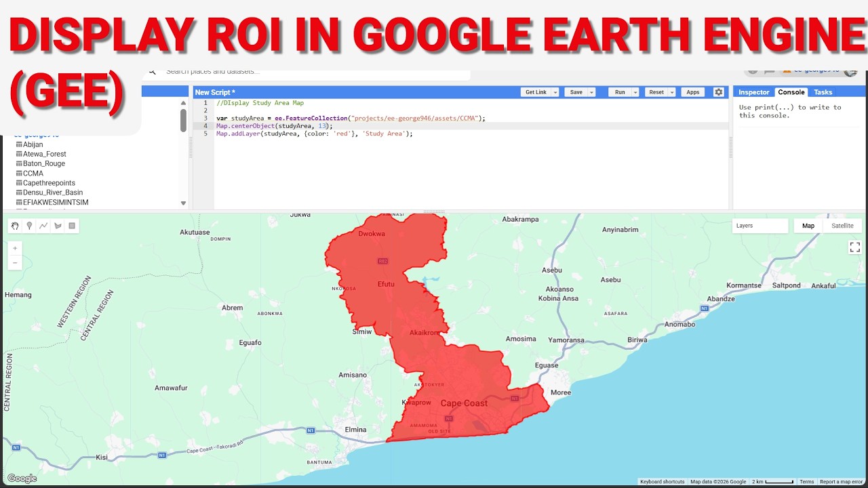Open script settings gear icon

[719, 92]
